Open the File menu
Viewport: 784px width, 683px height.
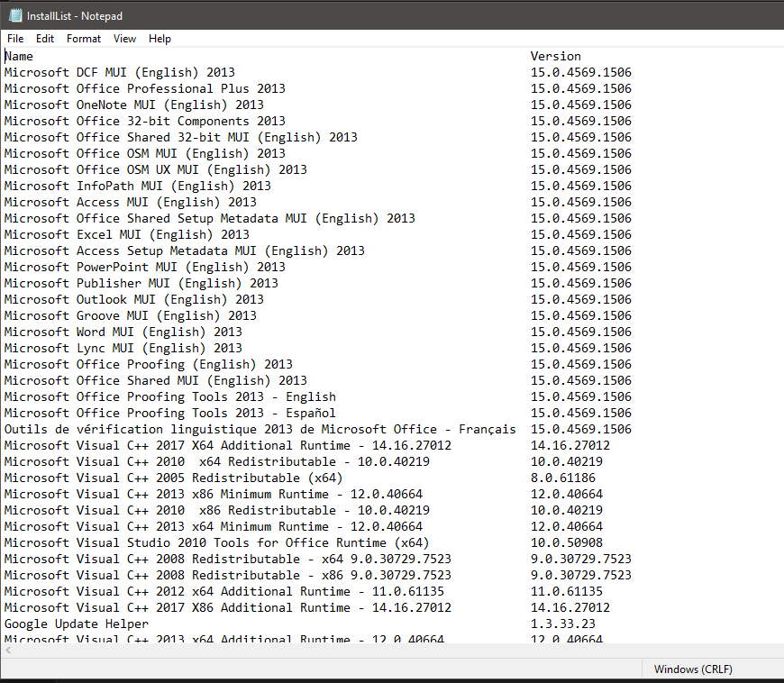(14, 39)
